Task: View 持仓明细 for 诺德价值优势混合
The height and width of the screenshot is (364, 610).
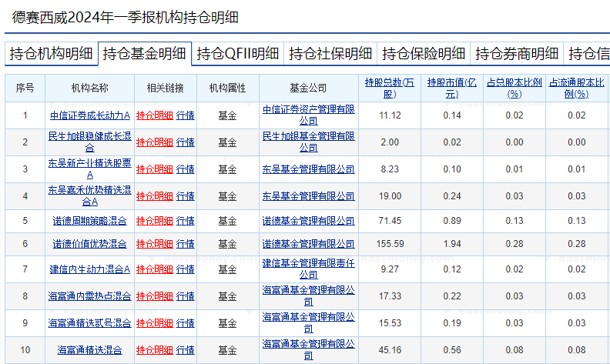Action: tap(154, 244)
